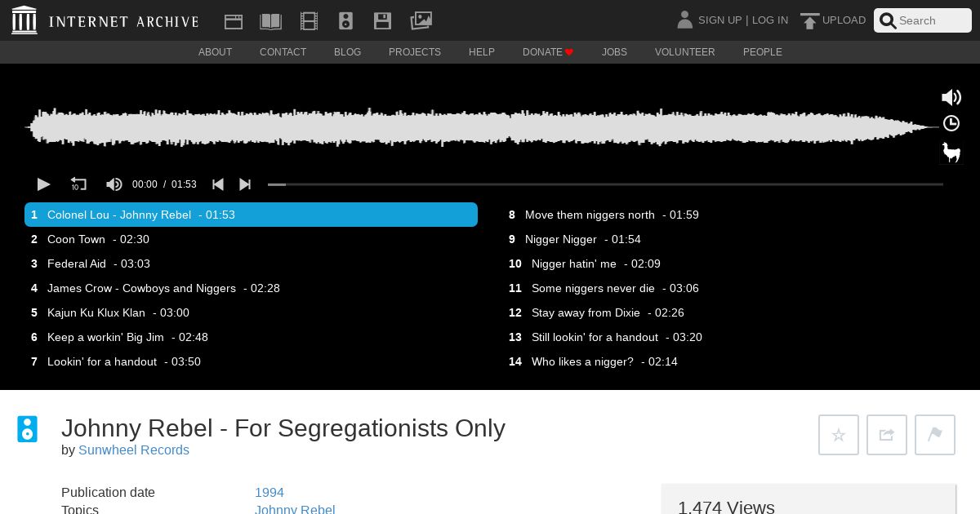
Task: Open playback speed clock icon
Action: pos(951,123)
